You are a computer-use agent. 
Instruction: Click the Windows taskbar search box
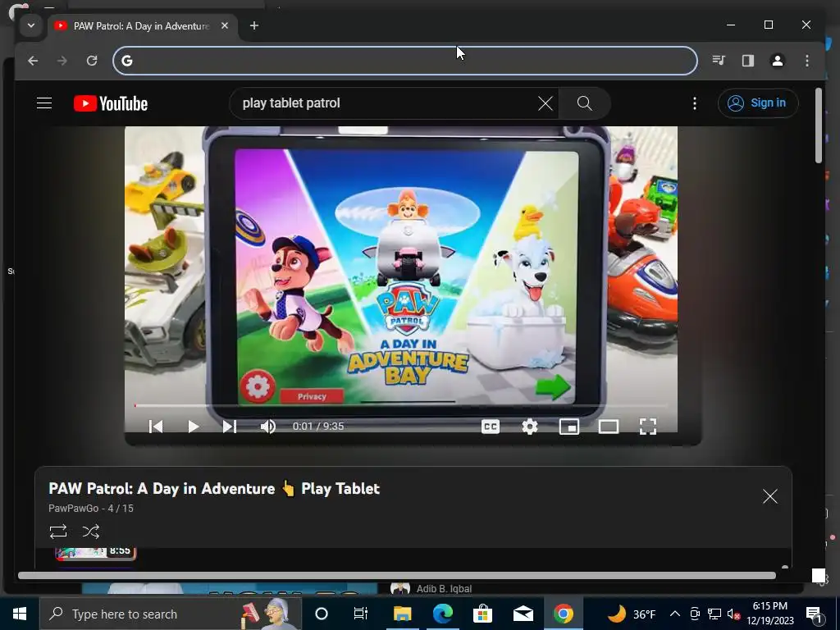171,614
